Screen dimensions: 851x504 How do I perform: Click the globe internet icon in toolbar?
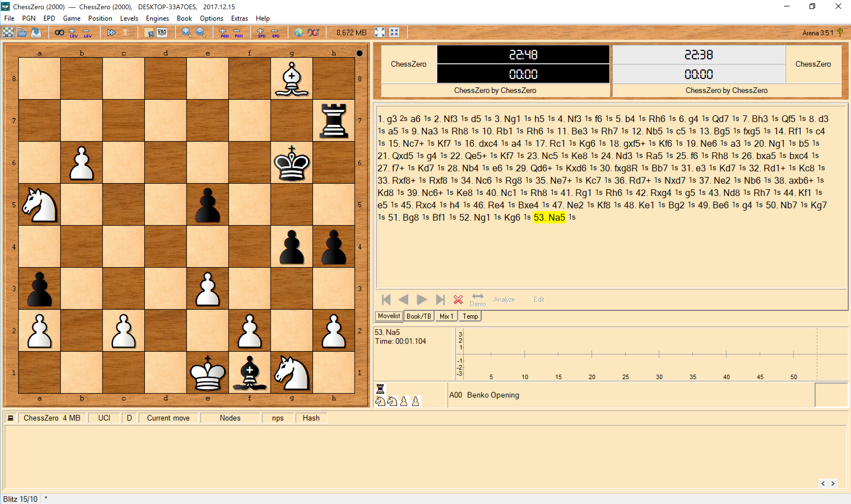298,32
